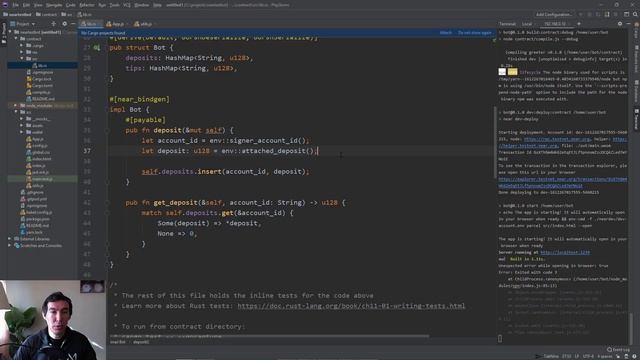Click the UTF-8 encoding in status bar
The height and width of the screenshot is (360, 640).
click(588, 356)
